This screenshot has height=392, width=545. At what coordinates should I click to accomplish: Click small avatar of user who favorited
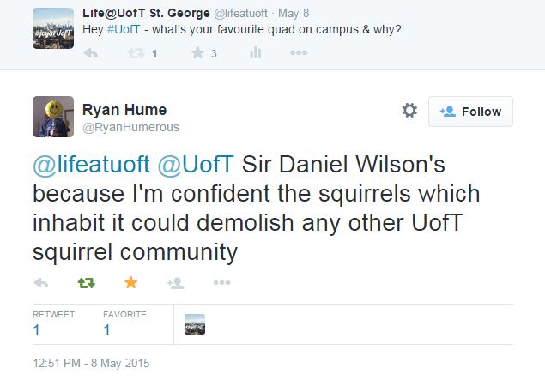(x=195, y=324)
